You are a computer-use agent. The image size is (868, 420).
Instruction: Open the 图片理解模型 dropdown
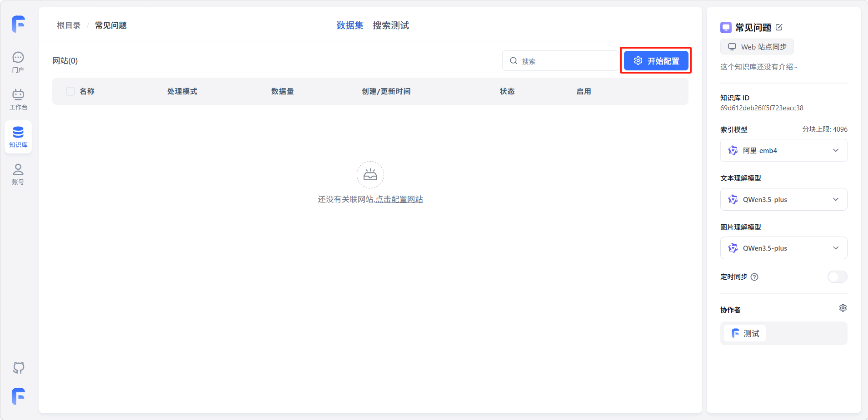(x=783, y=248)
